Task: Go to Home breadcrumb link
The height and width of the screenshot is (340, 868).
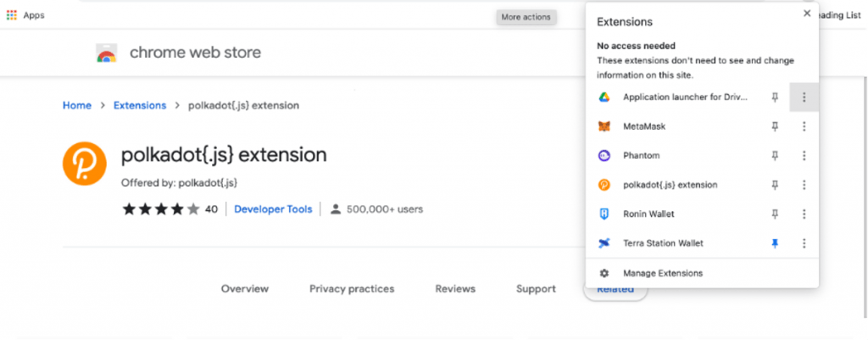Action: tap(77, 105)
